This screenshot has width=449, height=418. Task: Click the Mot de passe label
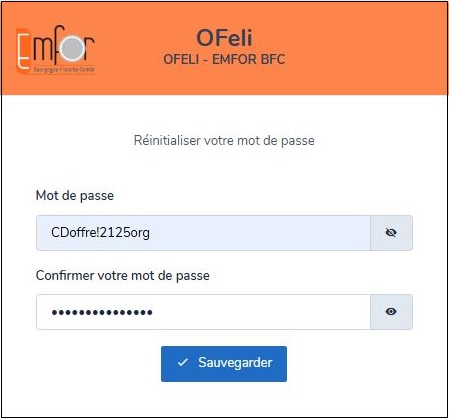pos(75,195)
